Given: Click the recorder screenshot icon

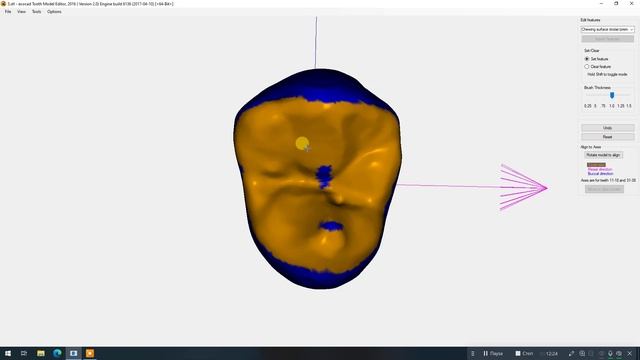Looking at the screenshot, I should [x=582, y=353].
